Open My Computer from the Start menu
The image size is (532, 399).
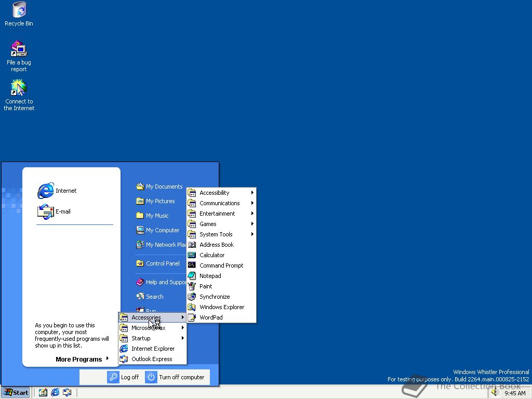[x=157, y=230]
